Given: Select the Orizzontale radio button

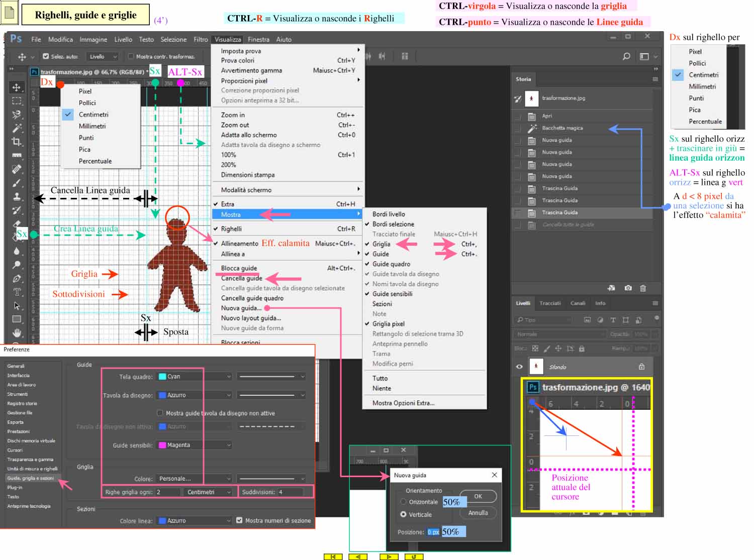Looking at the screenshot, I should point(403,502).
